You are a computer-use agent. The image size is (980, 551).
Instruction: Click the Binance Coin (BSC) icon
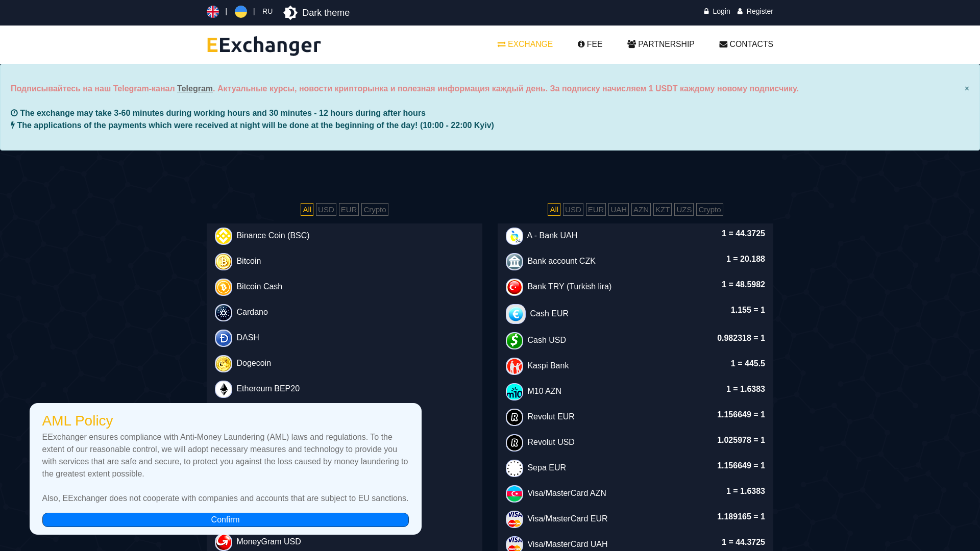pyautogui.click(x=224, y=236)
